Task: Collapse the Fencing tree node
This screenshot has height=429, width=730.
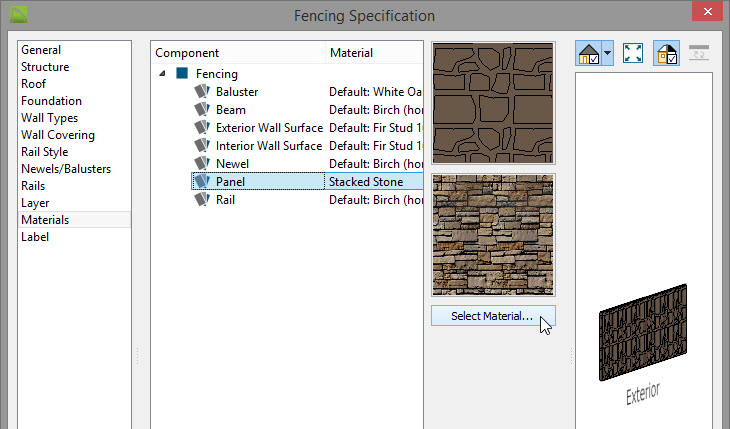Action: click(x=162, y=74)
